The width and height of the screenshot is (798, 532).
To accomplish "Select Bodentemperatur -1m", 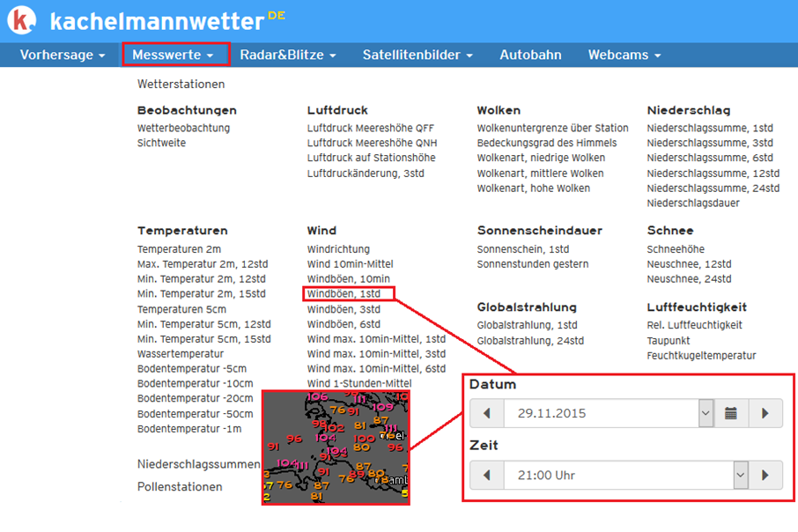I will (189, 429).
